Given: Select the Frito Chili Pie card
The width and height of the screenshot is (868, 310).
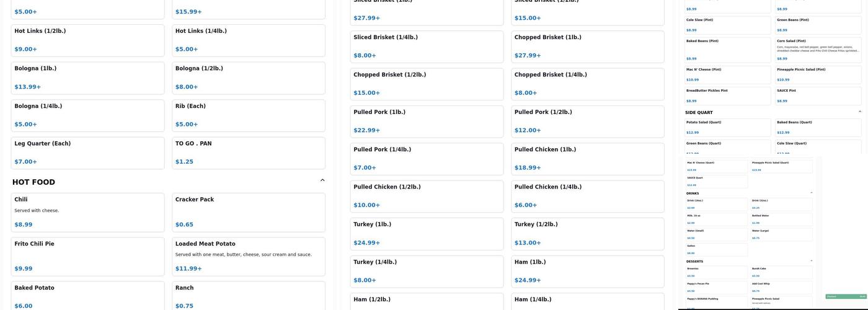Looking at the screenshot, I should 87,256.
